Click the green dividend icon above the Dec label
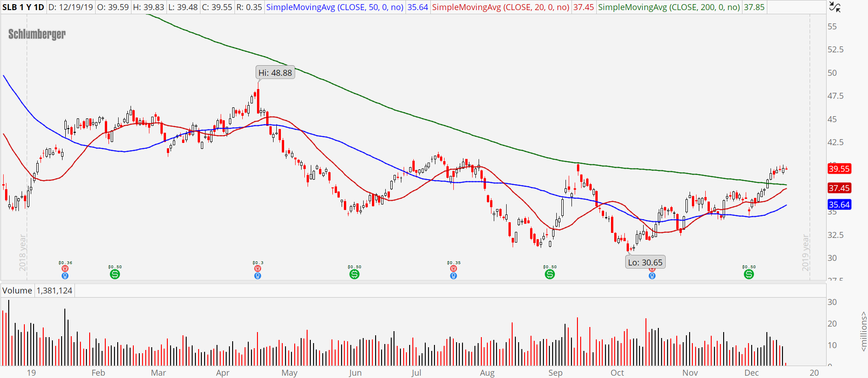Image resolution: width=868 pixels, height=378 pixels. pos(749,274)
